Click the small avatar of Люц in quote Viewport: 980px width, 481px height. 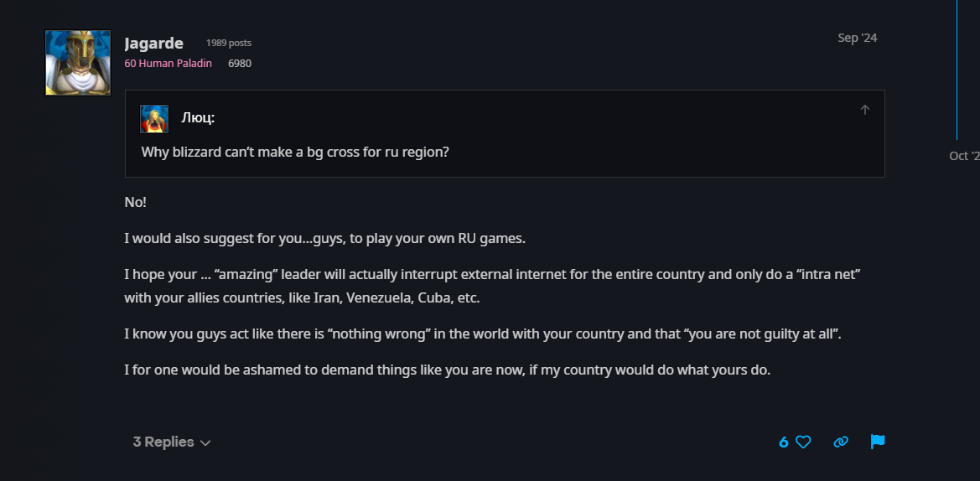tap(154, 119)
